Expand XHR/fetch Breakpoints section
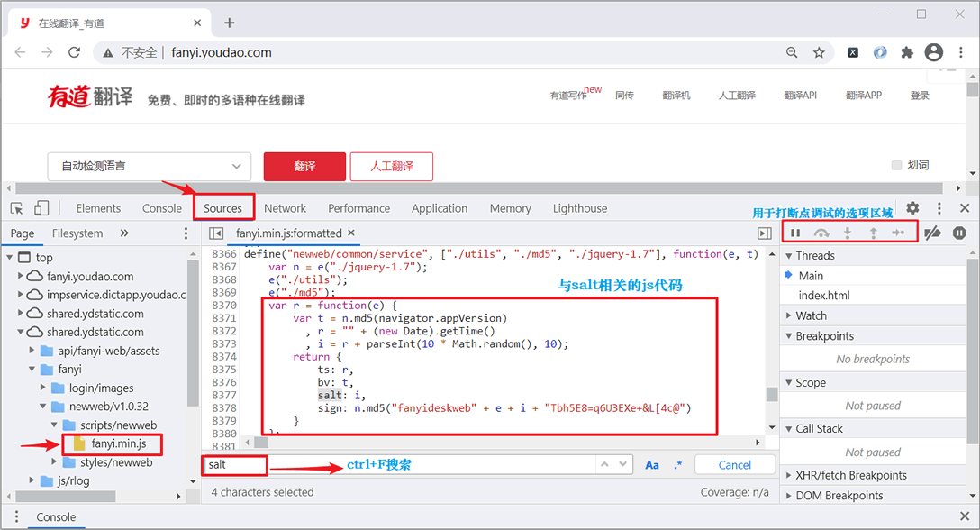Image resolution: width=980 pixels, height=530 pixels. click(789, 475)
